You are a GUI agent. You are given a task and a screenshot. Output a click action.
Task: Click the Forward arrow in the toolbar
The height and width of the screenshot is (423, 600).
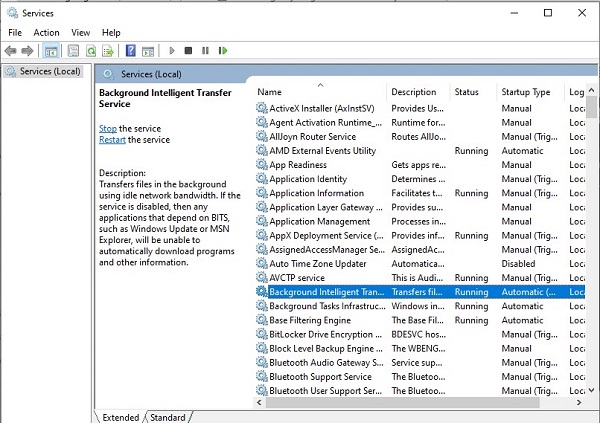click(27, 50)
